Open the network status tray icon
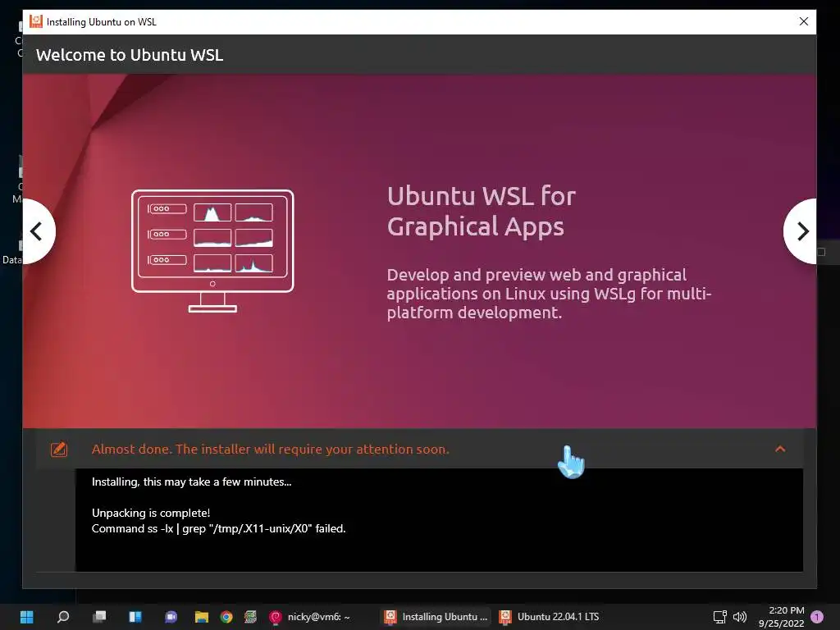The height and width of the screenshot is (630, 840). [719, 617]
